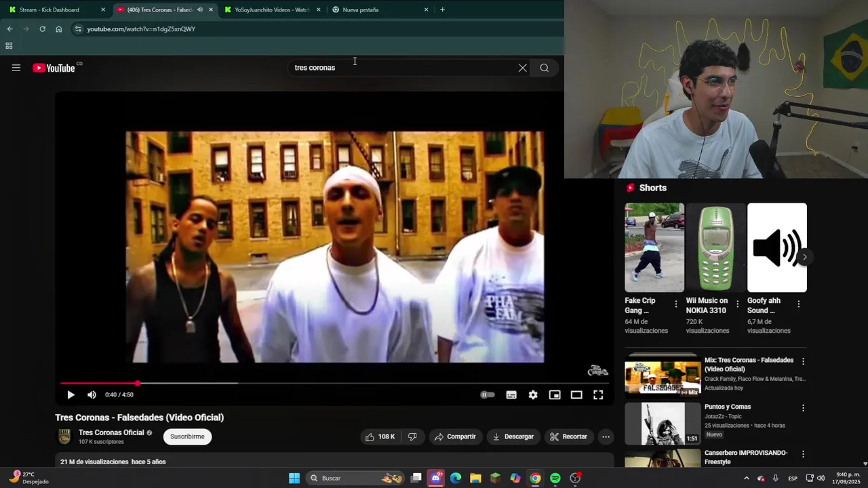Open the taskbar clock showing 9:40 p. m.

coord(848,478)
